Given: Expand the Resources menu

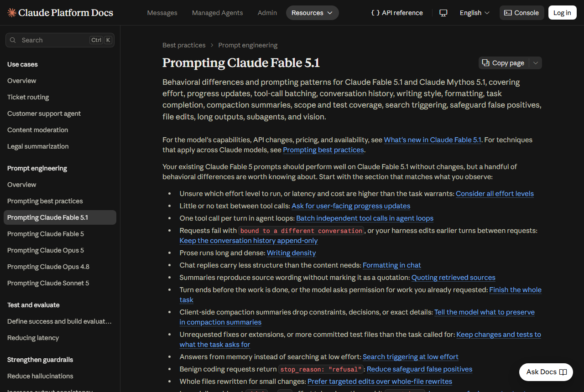Looking at the screenshot, I should point(312,13).
